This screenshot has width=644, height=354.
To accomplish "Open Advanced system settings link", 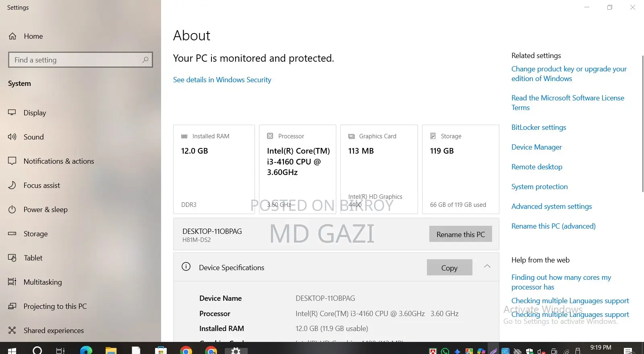I will click(x=552, y=206).
